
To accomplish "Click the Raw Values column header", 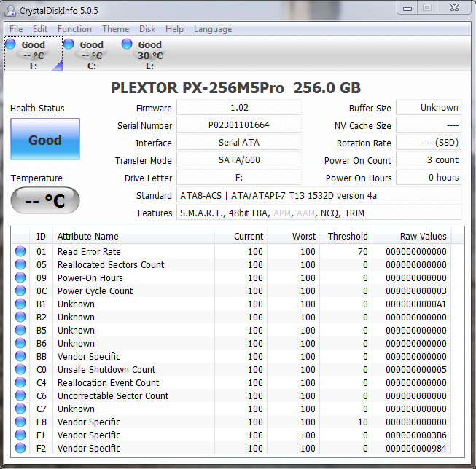I will pos(423,236).
